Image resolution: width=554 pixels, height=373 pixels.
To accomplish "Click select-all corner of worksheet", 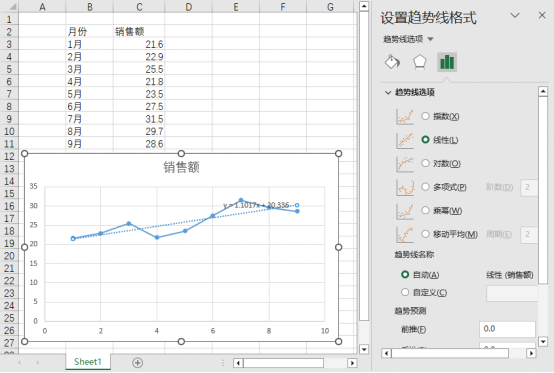I will [9, 7].
